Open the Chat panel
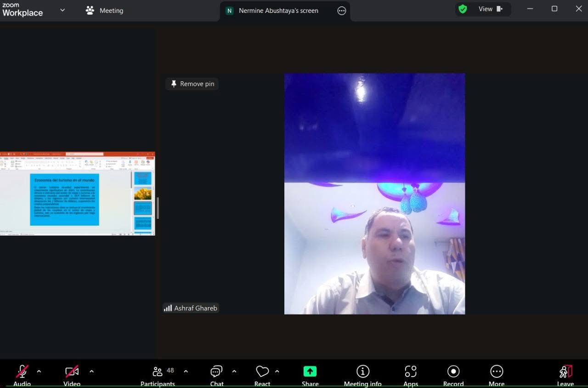This screenshot has height=388, width=588. (x=216, y=374)
